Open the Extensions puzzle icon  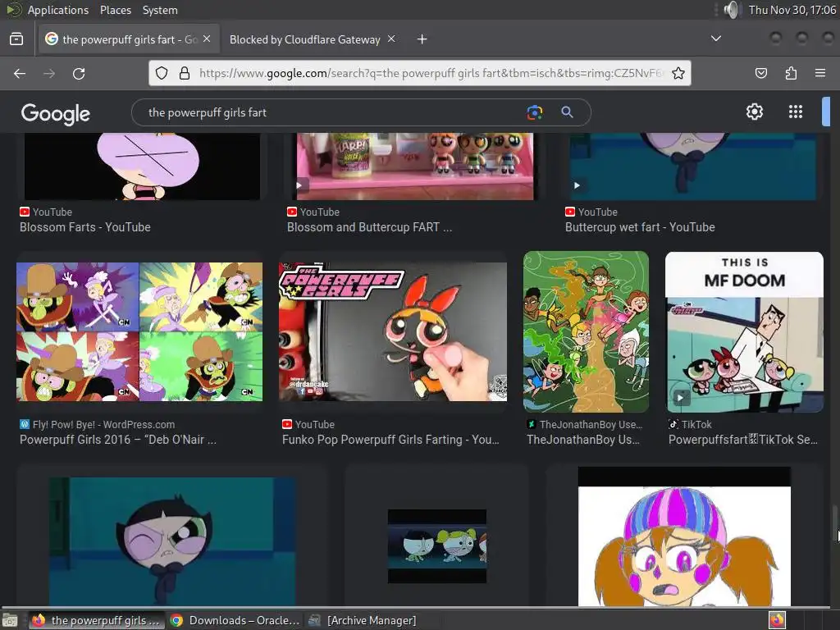(x=792, y=73)
